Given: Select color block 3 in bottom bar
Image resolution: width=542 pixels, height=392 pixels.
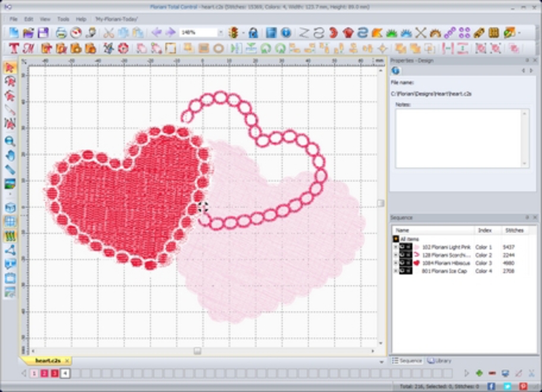Looking at the screenshot, I should click(x=54, y=373).
